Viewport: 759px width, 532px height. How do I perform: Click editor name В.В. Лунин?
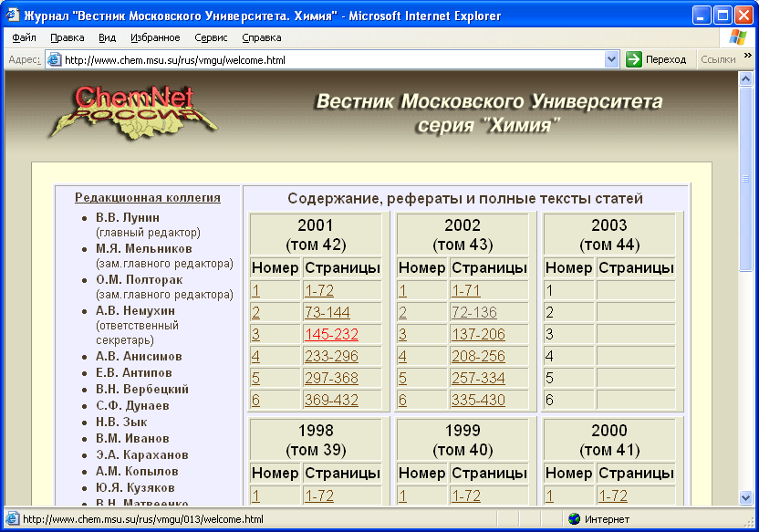[128, 218]
